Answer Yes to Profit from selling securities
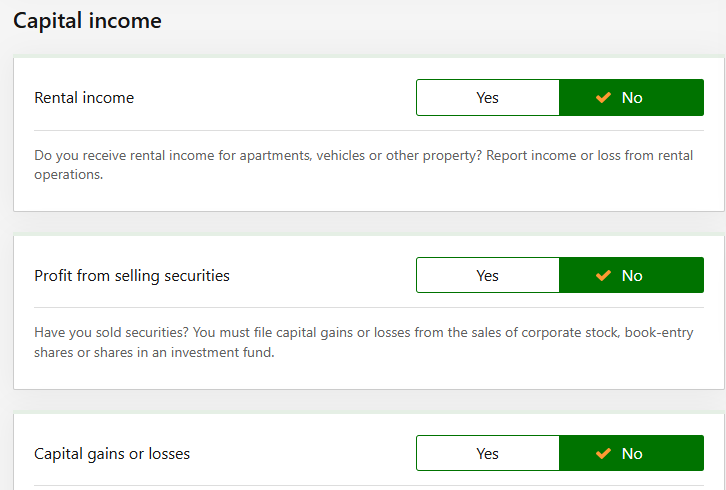 (487, 276)
